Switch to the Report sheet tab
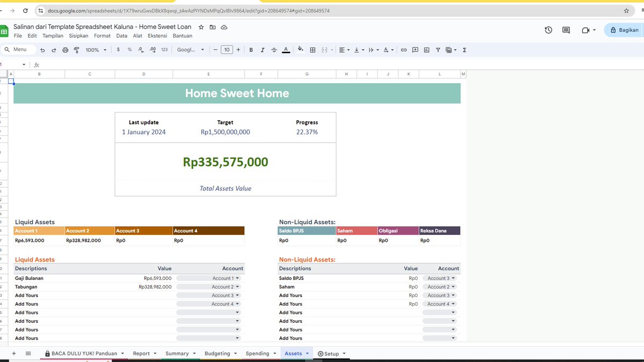Image resolution: width=644 pixels, height=362 pixels. pyautogui.click(x=144, y=353)
